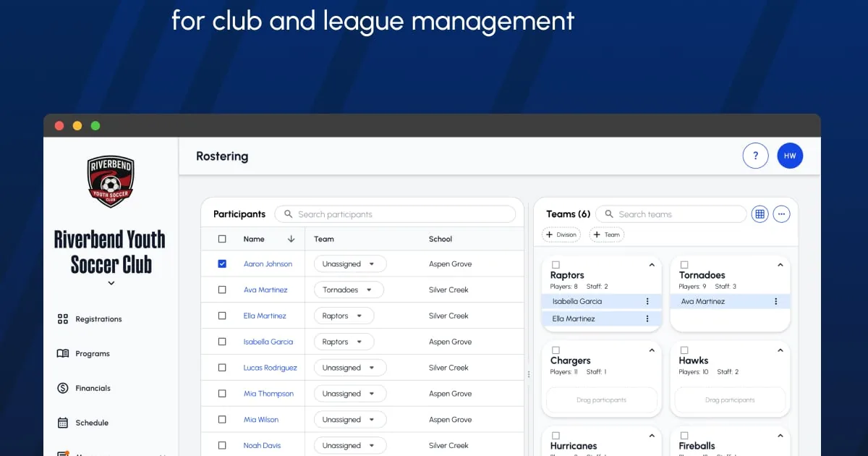Viewport: 868px width, 456px height.
Task: Check Isabella Garcia's row checkbox
Action: [222, 342]
